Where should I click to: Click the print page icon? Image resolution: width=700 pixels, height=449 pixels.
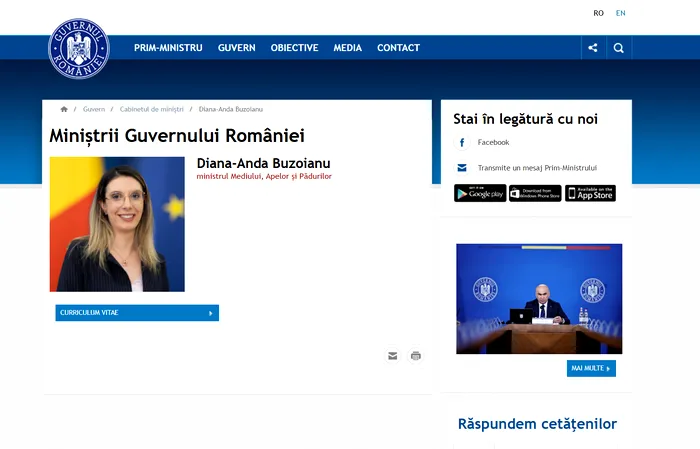point(416,355)
